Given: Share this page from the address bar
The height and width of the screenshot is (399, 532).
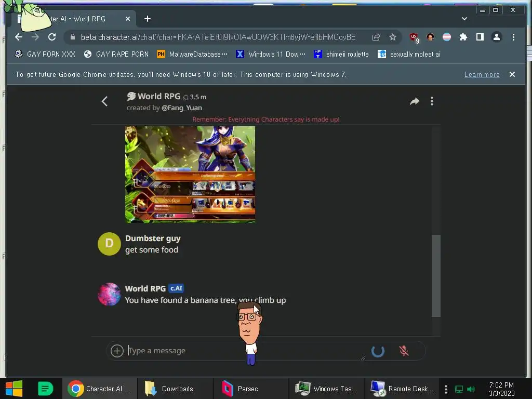Looking at the screenshot, I should [376, 37].
